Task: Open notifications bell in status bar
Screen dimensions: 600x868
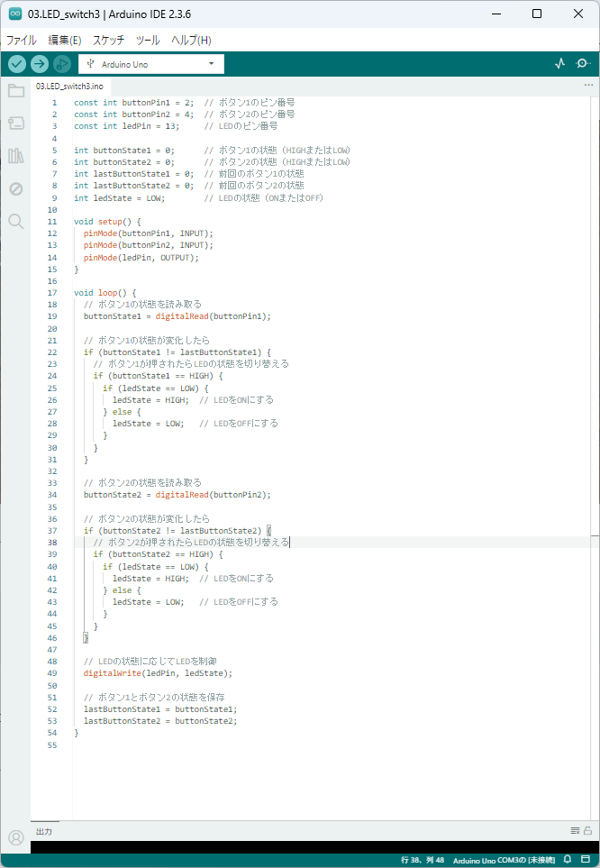Action: (x=568, y=860)
